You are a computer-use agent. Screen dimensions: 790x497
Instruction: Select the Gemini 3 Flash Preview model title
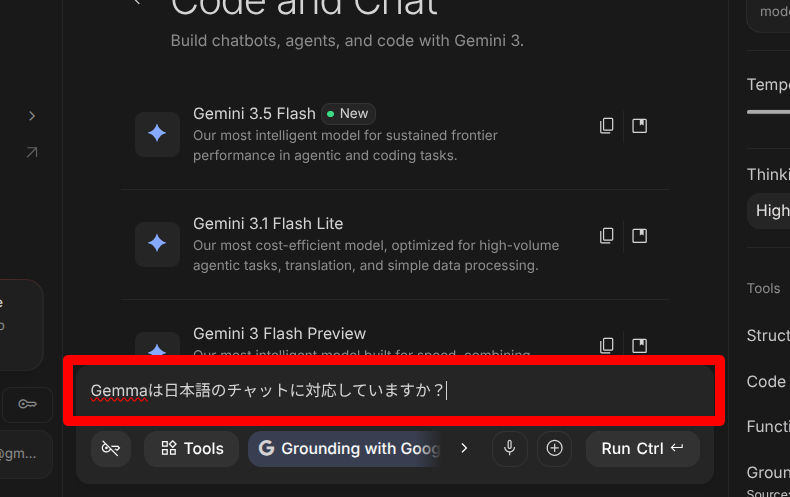(279, 333)
